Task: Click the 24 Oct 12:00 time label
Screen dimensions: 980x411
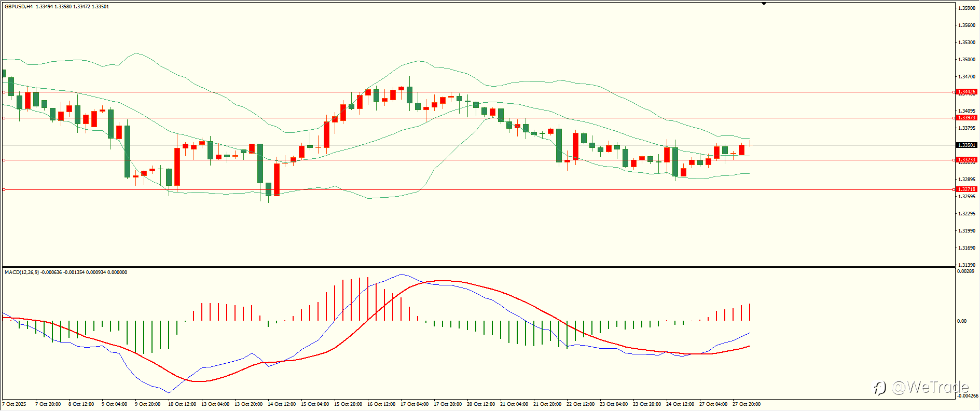Action: (680, 404)
